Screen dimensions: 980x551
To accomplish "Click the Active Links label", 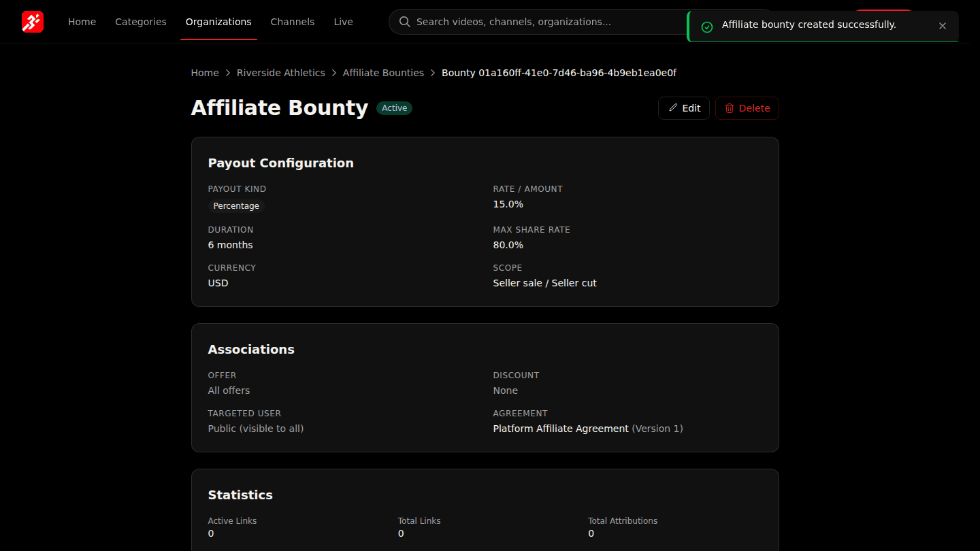I will pos(233,521).
